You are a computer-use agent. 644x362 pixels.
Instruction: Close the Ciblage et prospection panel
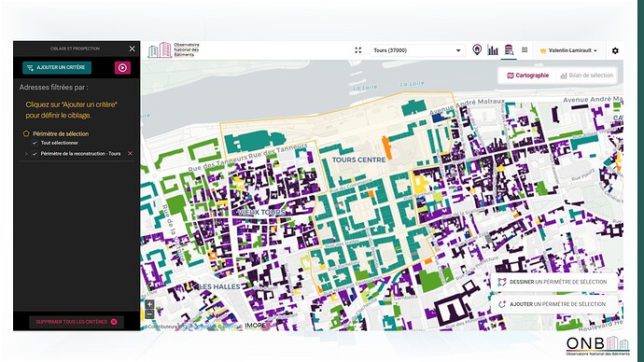(132, 49)
